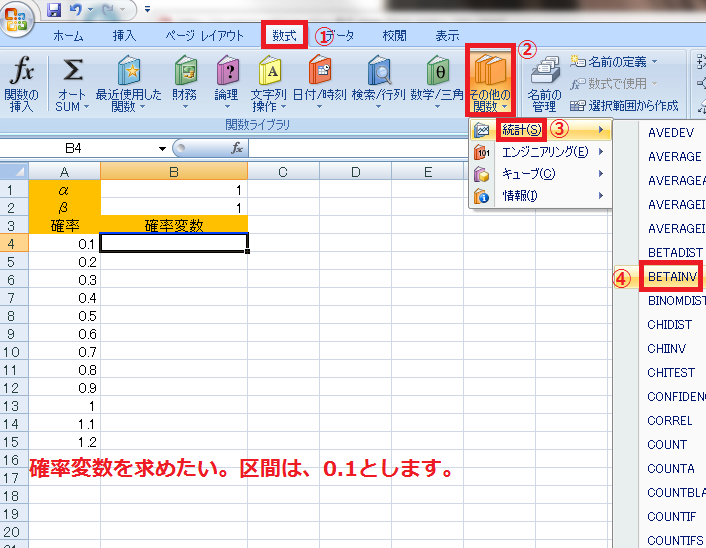Select column A header
This screenshot has height=548, width=706.
[64, 172]
